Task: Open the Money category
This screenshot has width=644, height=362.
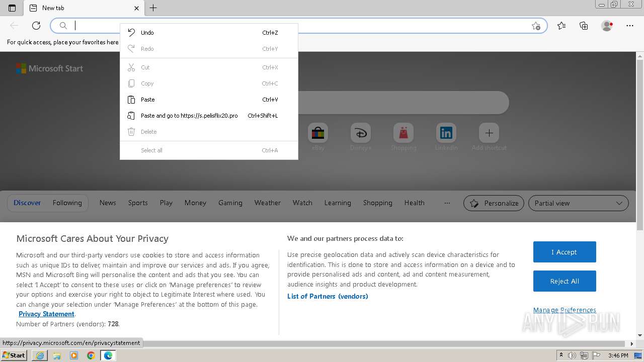Action: [x=195, y=203]
